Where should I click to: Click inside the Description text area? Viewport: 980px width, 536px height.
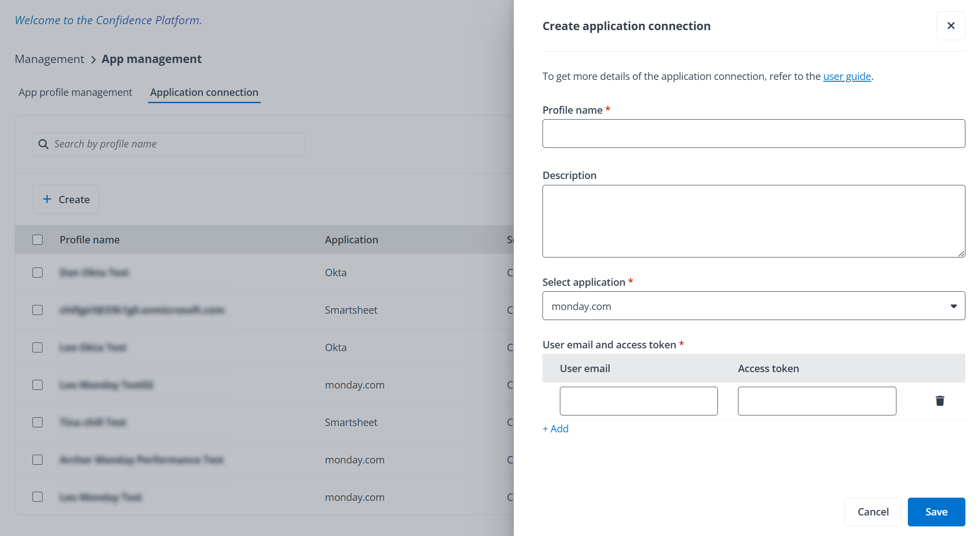point(753,221)
